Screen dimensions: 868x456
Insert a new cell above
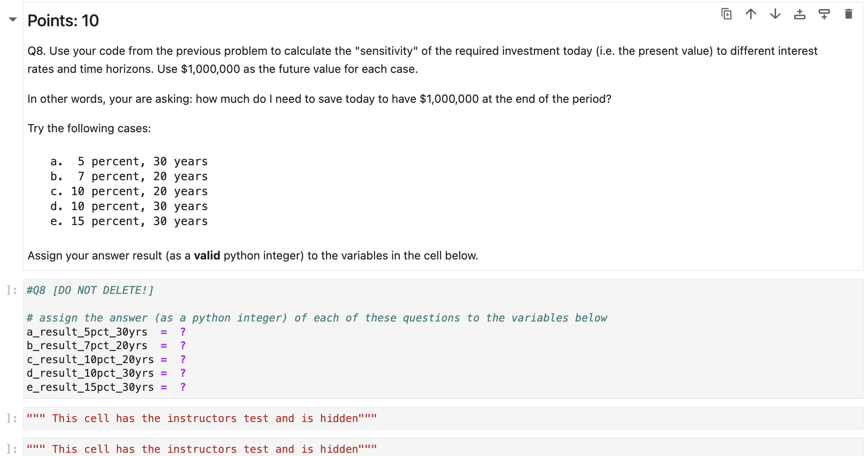point(800,14)
